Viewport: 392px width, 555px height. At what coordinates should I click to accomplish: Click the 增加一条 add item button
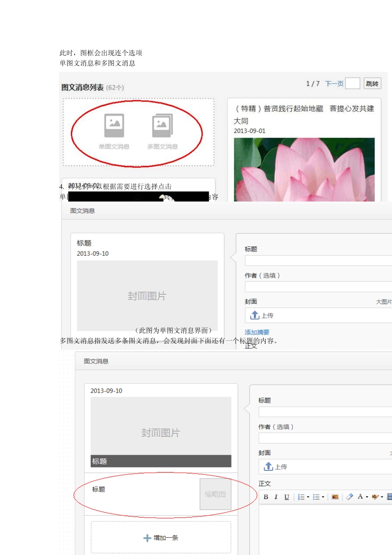pyautogui.click(x=161, y=538)
